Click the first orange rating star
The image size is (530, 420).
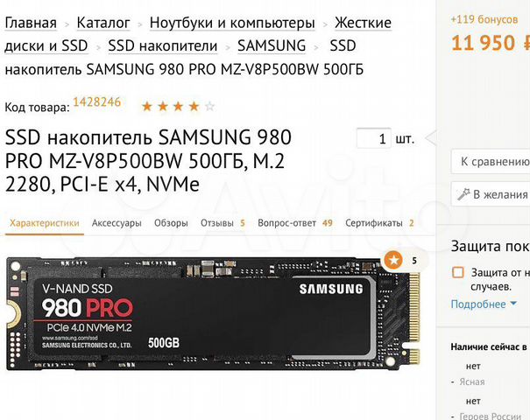pyautogui.click(x=147, y=107)
